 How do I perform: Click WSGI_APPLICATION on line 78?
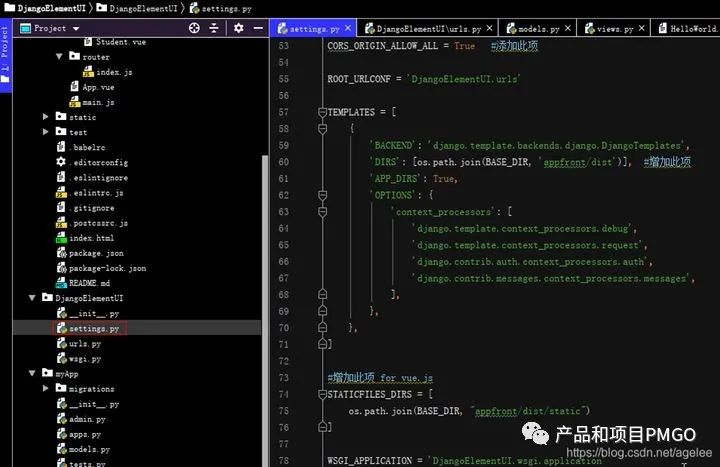[370, 460]
